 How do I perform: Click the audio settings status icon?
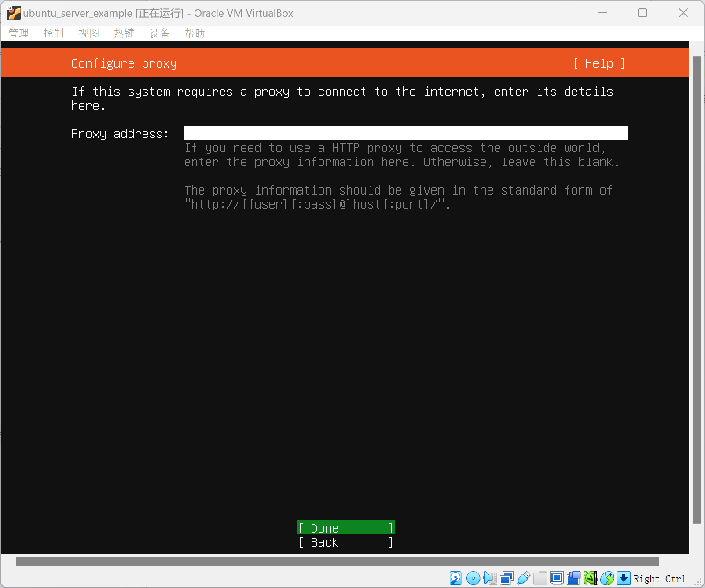[490, 578]
